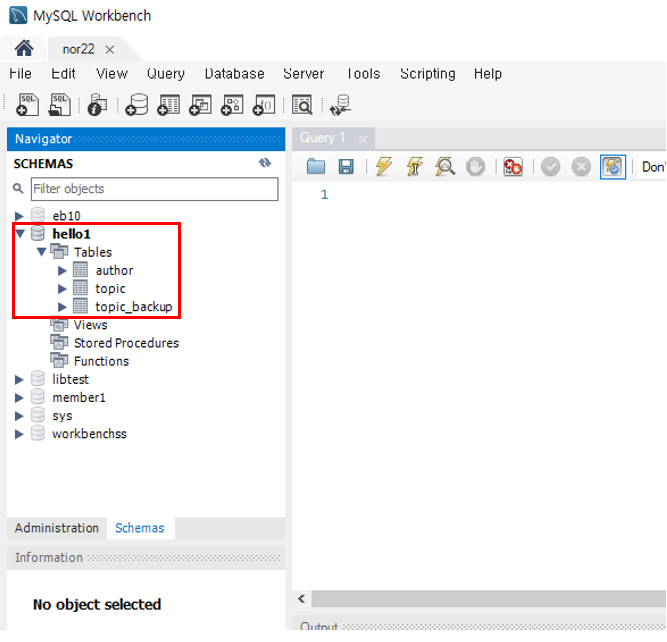Open script file folder icon in query toolbar

[316, 166]
